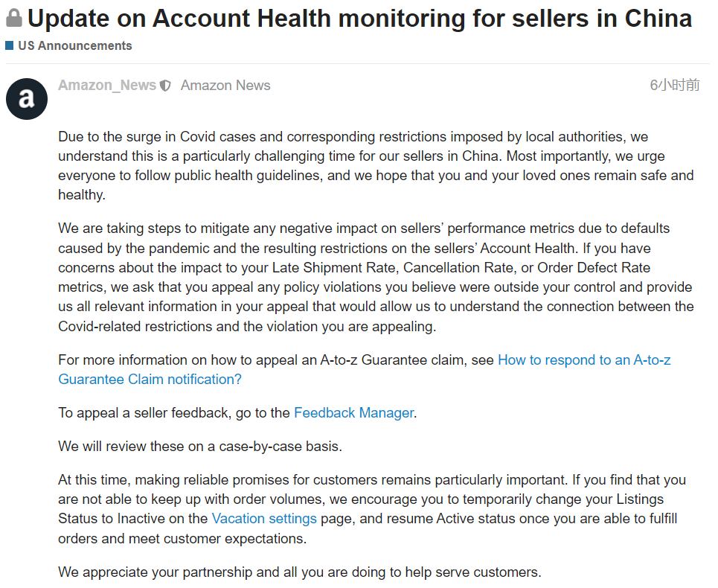
Task: Open the Feedback Manager link
Action: click(354, 412)
